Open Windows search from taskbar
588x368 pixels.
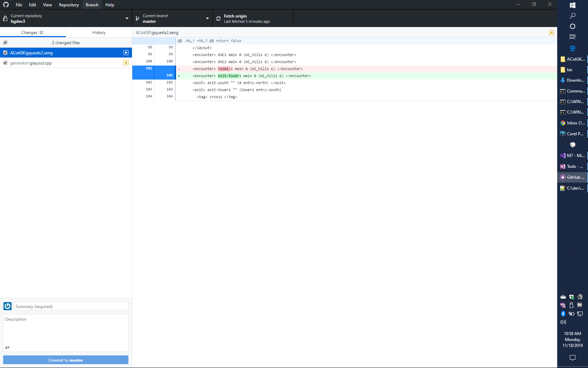(x=573, y=16)
